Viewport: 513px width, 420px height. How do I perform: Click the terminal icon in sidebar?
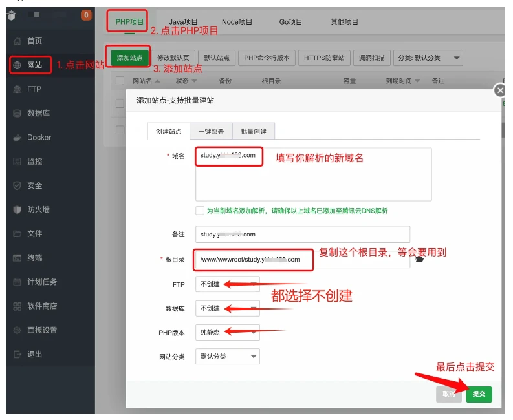(x=17, y=258)
